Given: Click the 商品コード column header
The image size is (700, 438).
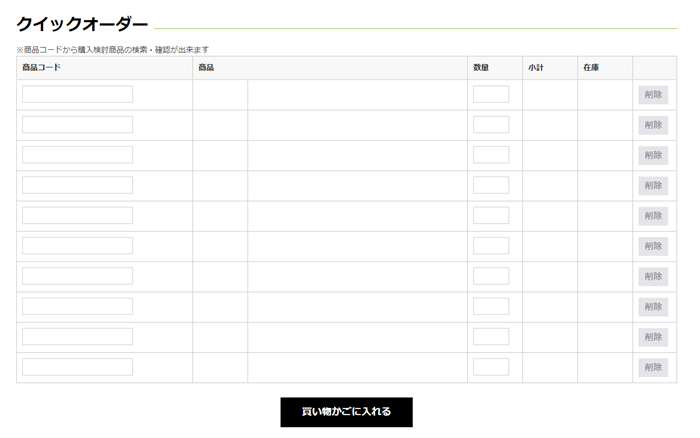Looking at the screenshot, I should (42, 68).
